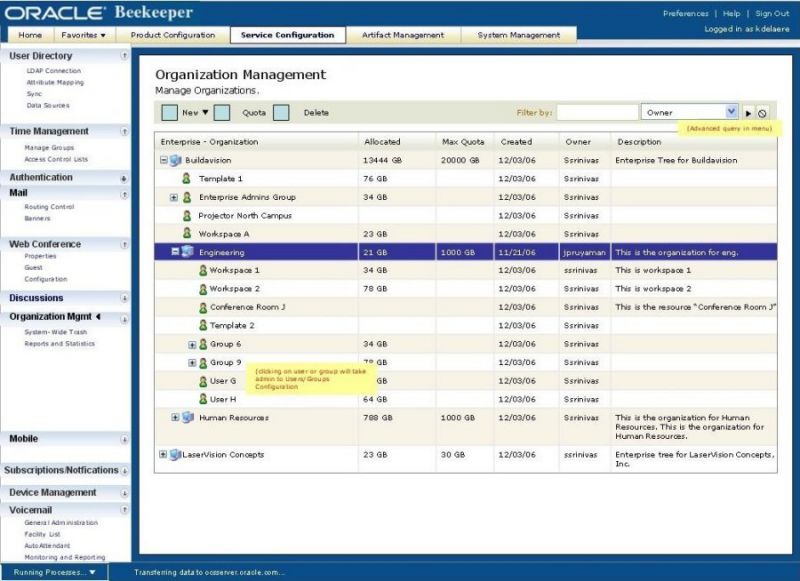800x581 pixels.
Task: Click the LaserVision Concepts enterprise icon
Action: [x=175, y=454]
